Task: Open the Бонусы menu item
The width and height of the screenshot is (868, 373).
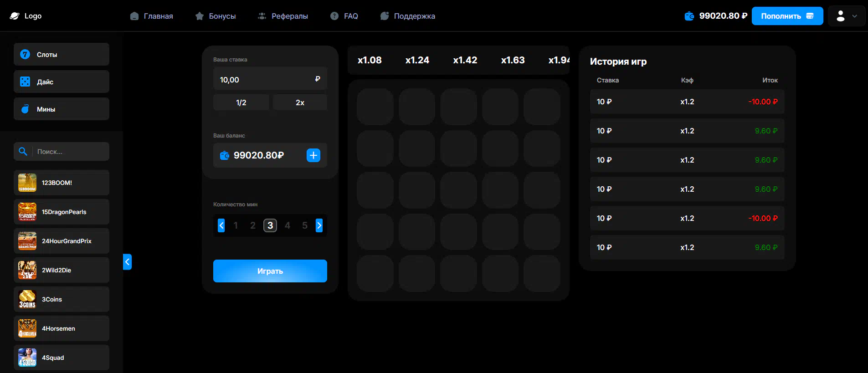Action: click(216, 16)
